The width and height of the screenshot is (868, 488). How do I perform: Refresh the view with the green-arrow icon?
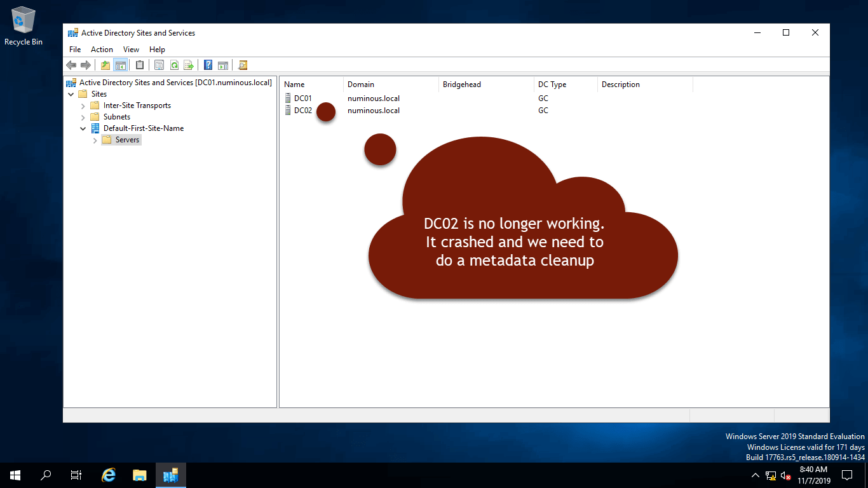coord(173,65)
